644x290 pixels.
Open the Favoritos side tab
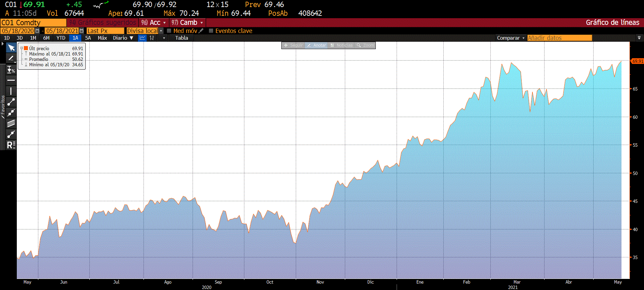(x=3, y=107)
